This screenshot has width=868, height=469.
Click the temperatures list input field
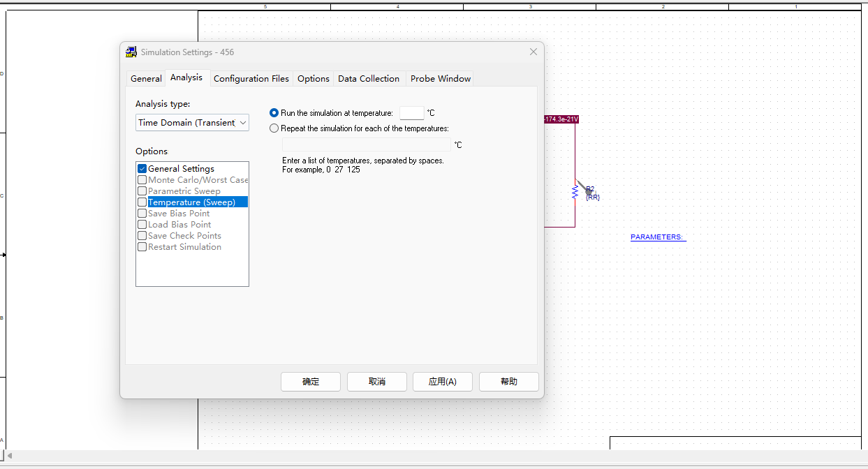tap(367, 144)
